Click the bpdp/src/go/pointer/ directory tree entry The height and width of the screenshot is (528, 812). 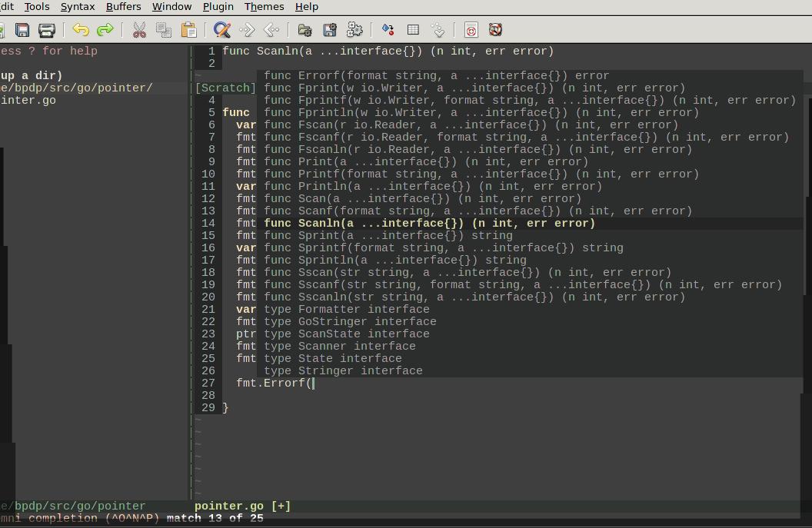pyautogui.click(x=76, y=88)
